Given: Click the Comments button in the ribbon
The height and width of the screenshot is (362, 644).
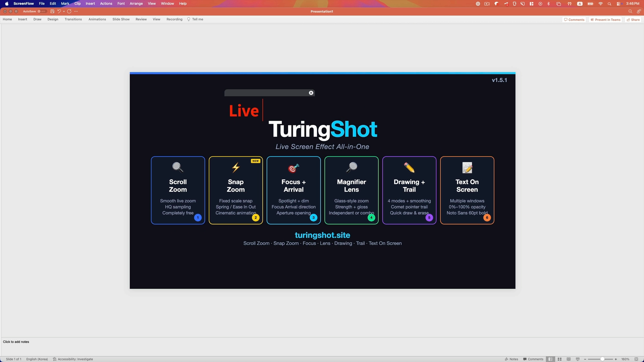Looking at the screenshot, I should point(574,20).
